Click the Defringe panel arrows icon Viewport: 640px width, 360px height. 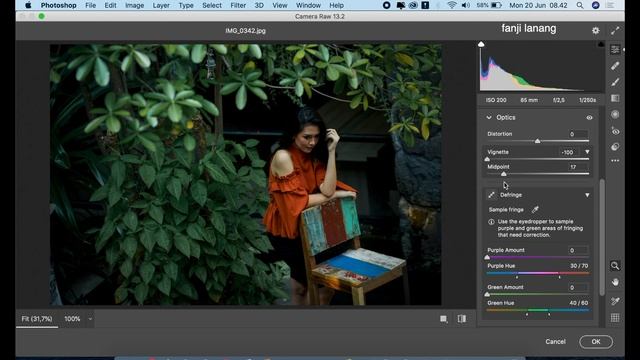pyautogui.click(x=491, y=195)
